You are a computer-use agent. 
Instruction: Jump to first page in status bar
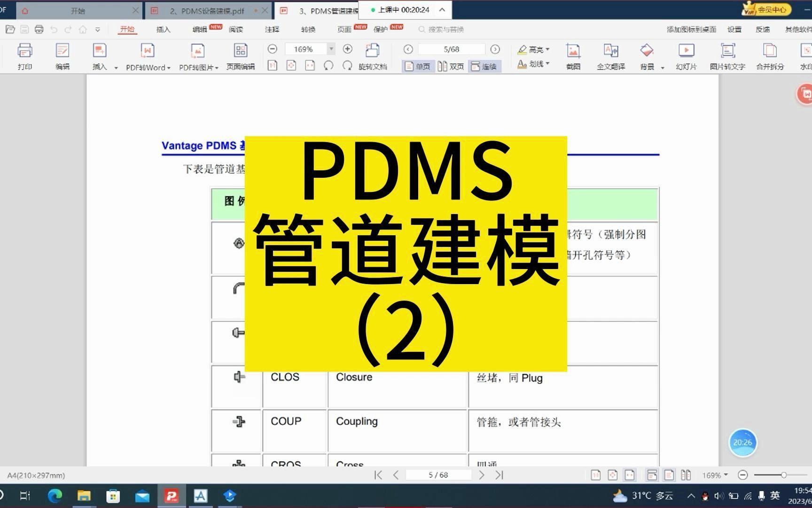(378, 475)
